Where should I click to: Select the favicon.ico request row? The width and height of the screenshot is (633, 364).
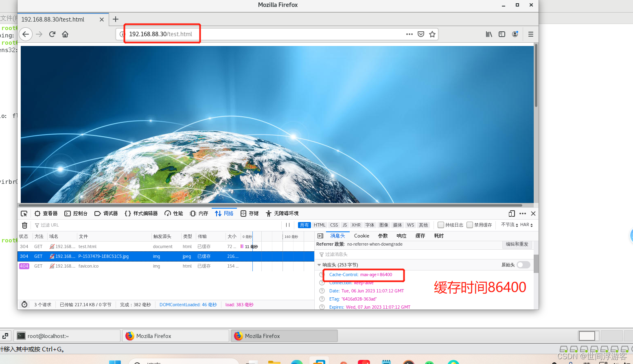tap(166, 266)
